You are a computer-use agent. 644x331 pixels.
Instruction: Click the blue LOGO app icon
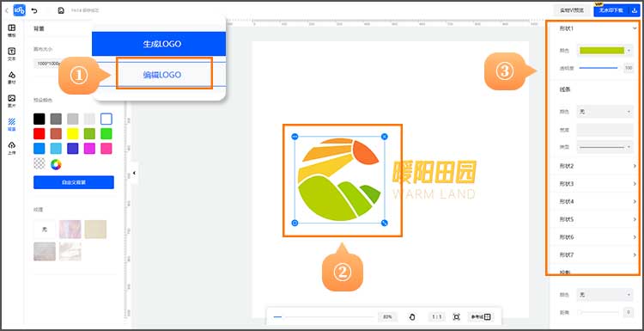coord(19,10)
